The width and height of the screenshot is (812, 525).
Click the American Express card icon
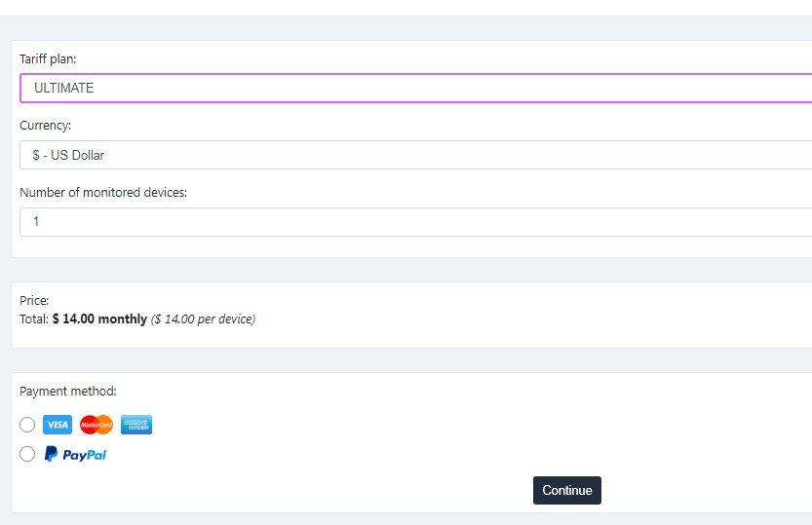point(136,425)
